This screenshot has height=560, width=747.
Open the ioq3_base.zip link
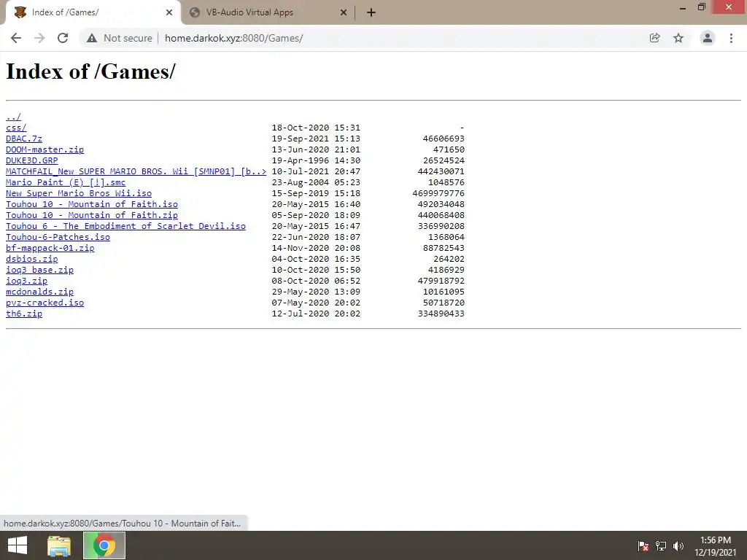click(39, 270)
